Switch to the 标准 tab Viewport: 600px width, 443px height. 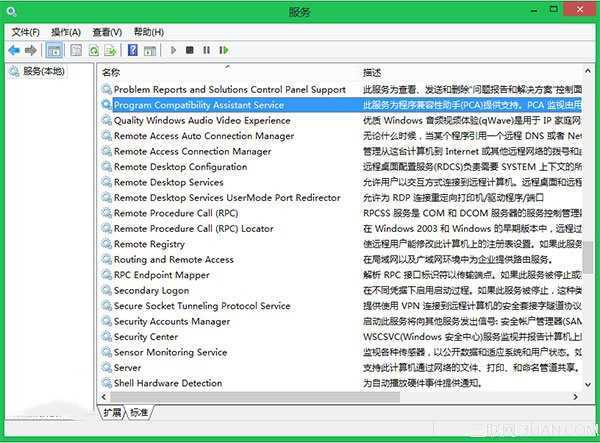[x=139, y=412]
